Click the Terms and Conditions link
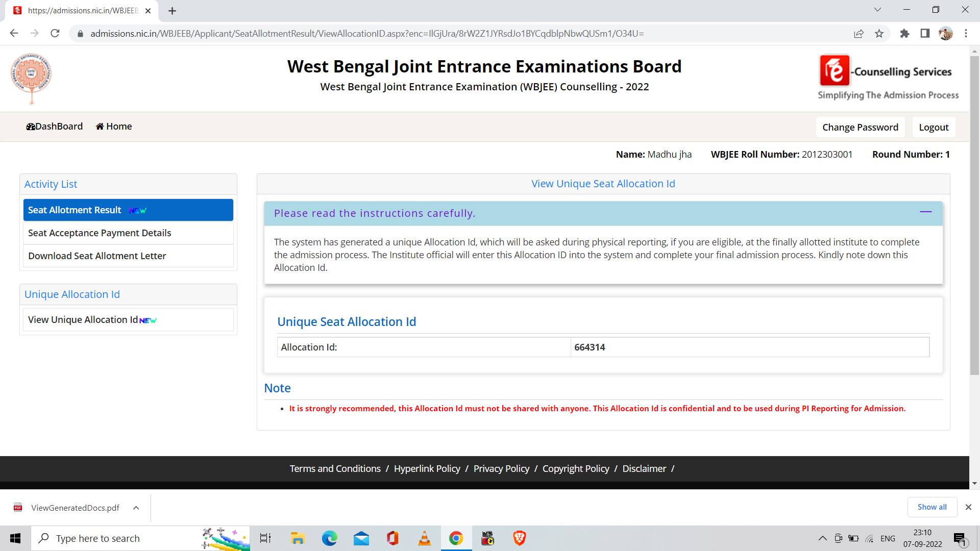Viewport: 980px width, 551px height. pyautogui.click(x=335, y=469)
